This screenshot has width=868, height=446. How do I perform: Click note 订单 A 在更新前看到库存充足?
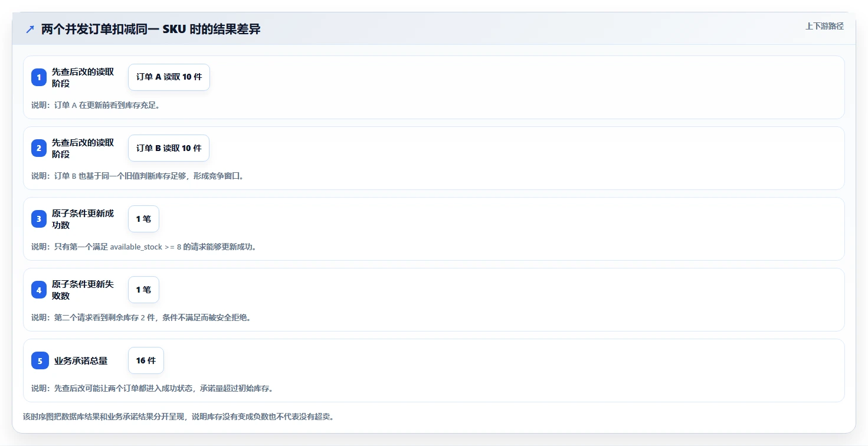coord(96,105)
